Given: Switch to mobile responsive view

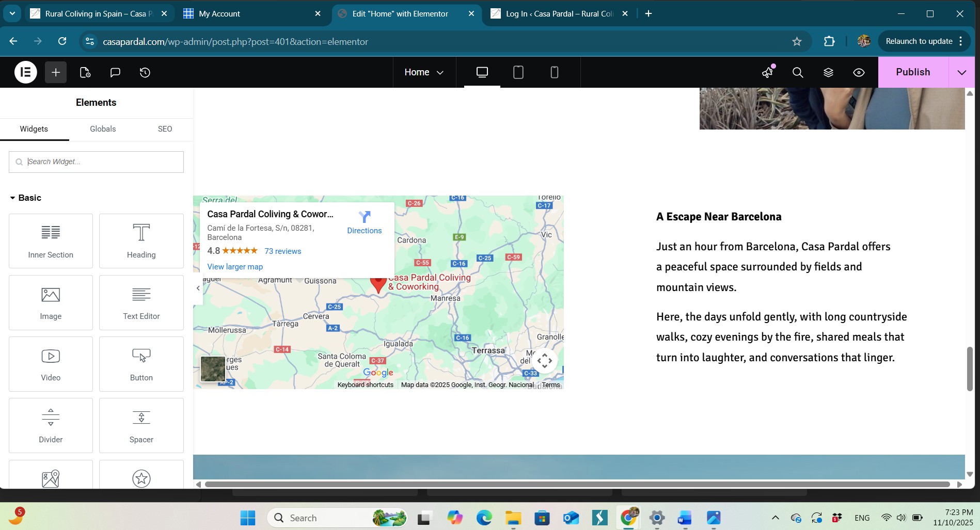Looking at the screenshot, I should (555, 72).
